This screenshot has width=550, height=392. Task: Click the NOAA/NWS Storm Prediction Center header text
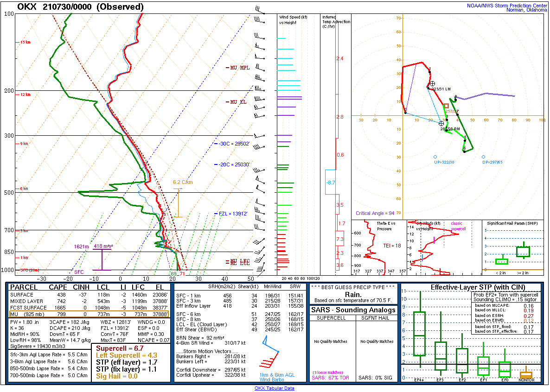[x=507, y=6]
